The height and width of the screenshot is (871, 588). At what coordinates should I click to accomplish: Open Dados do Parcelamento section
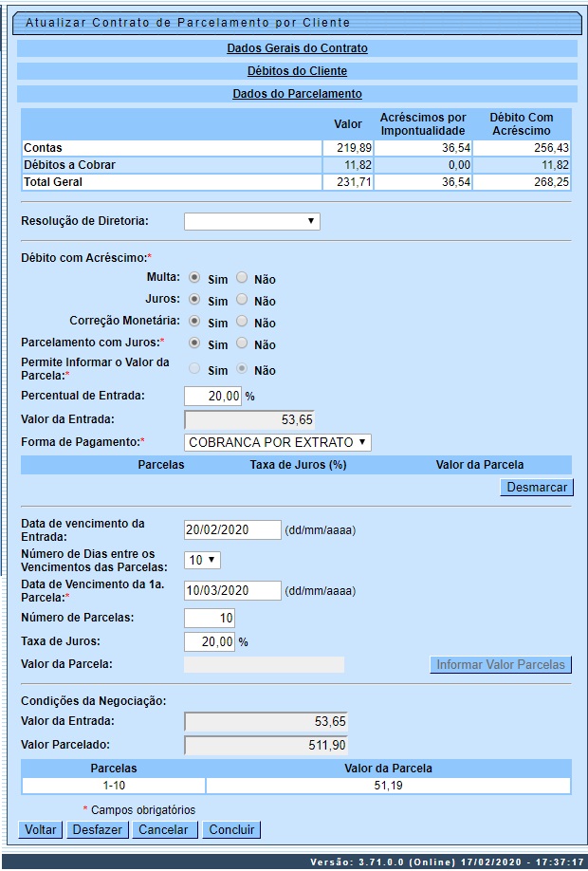coord(297,94)
